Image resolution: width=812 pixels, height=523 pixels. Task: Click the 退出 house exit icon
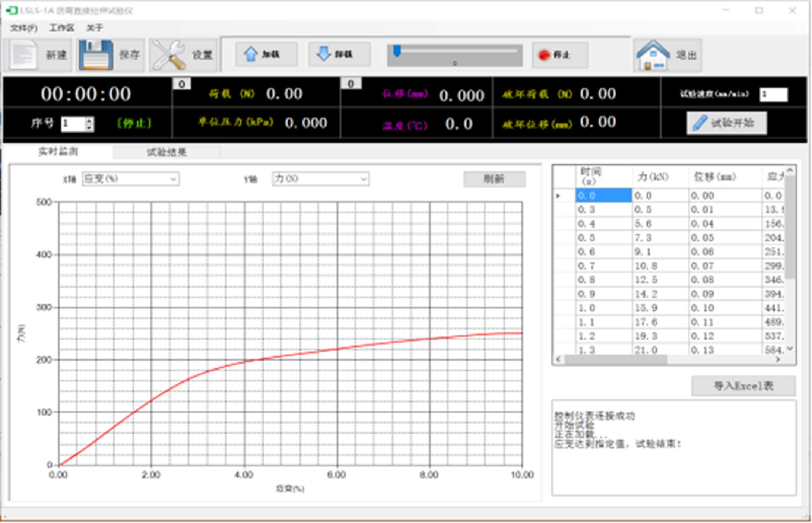[x=653, y=55]
